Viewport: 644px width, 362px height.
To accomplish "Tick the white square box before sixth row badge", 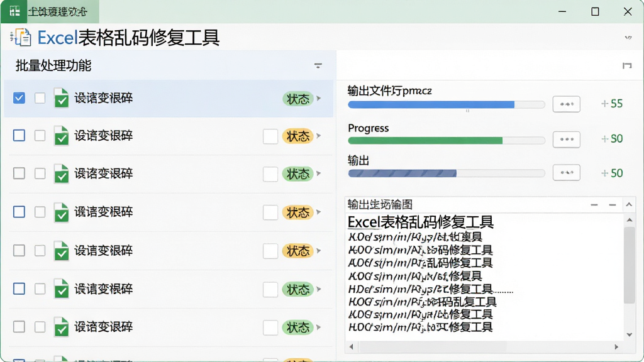I will pos(270,289).
